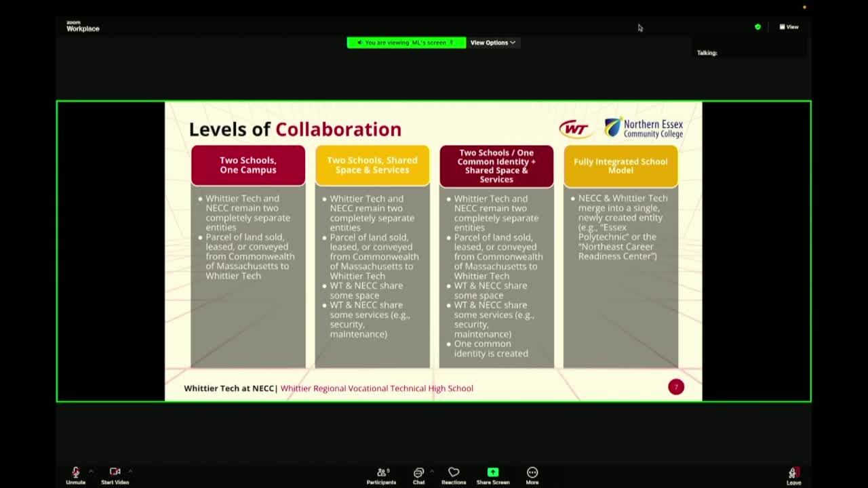
Task: Click the Start Video camera icon
Action: (x=115, y=472)
